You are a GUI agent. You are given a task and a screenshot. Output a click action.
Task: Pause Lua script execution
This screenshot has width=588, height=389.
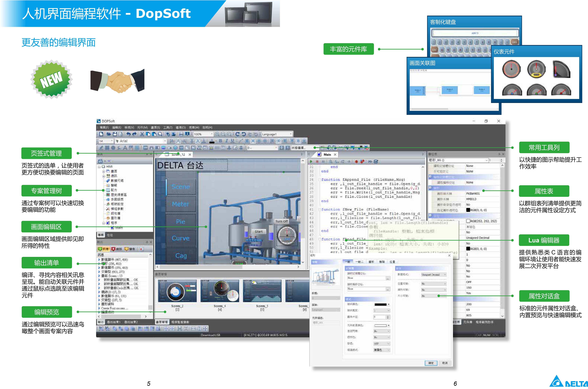click(323, 162)
